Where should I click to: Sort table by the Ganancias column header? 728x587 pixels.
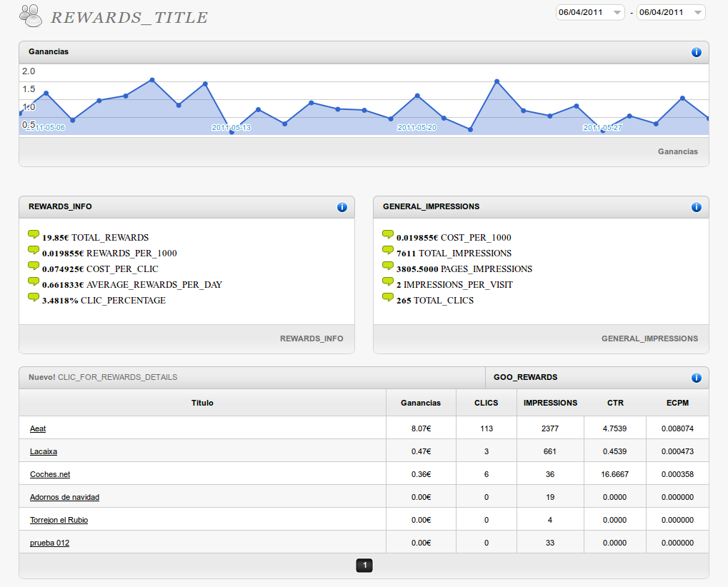(421, 403)
